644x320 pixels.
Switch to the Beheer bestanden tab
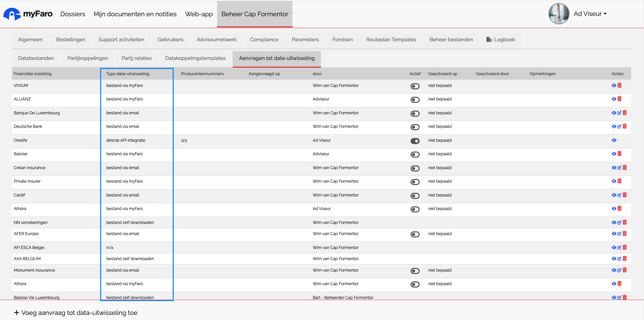451,40
